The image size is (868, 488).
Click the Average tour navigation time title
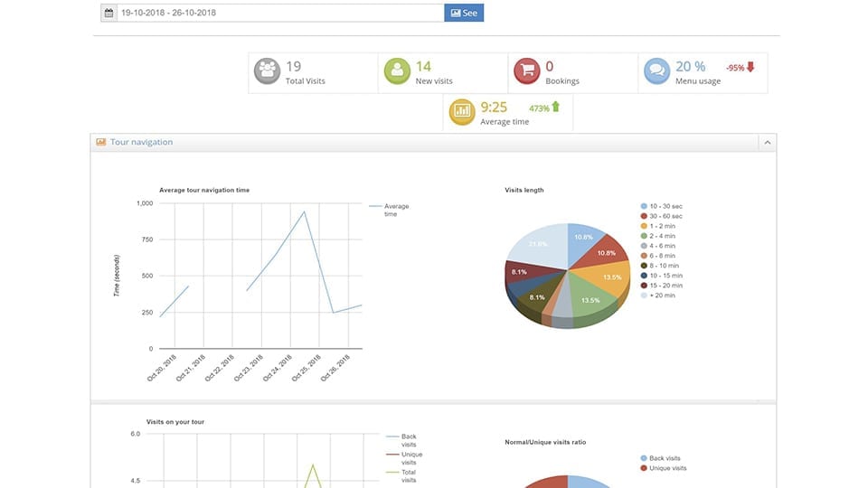(x=204, y=190)
